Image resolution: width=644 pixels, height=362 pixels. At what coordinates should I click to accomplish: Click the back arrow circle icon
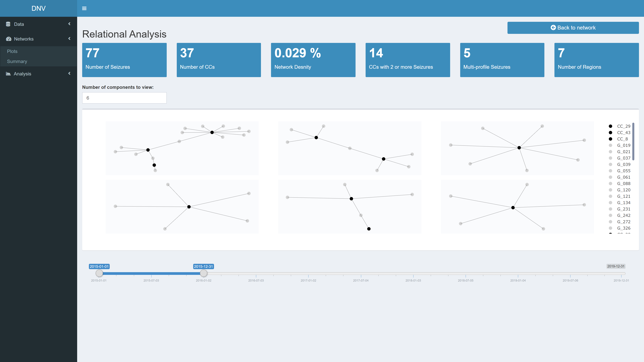(553, 27)
